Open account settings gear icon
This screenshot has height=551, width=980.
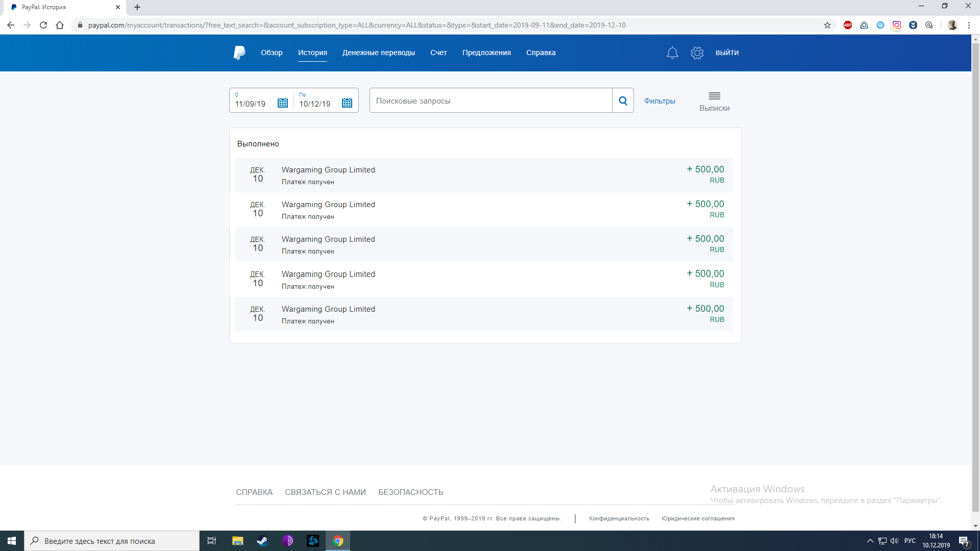[697, 53]
